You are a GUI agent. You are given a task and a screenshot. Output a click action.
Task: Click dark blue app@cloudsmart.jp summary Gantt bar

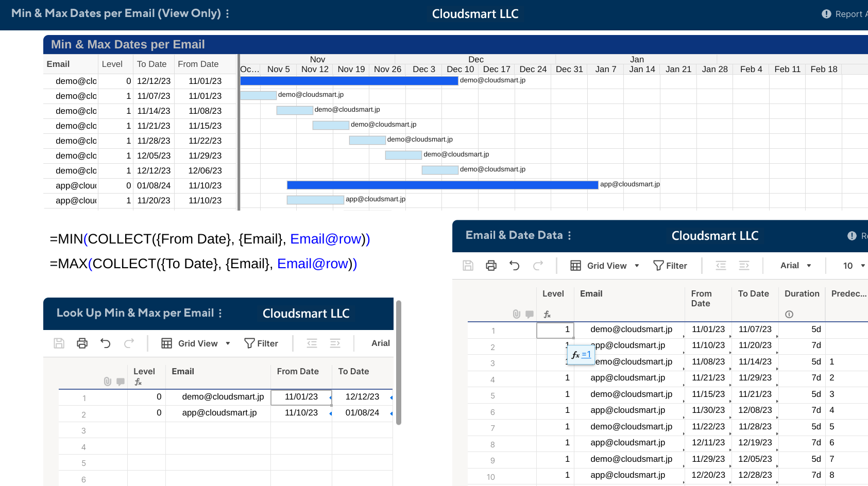[x=442, y=185]
